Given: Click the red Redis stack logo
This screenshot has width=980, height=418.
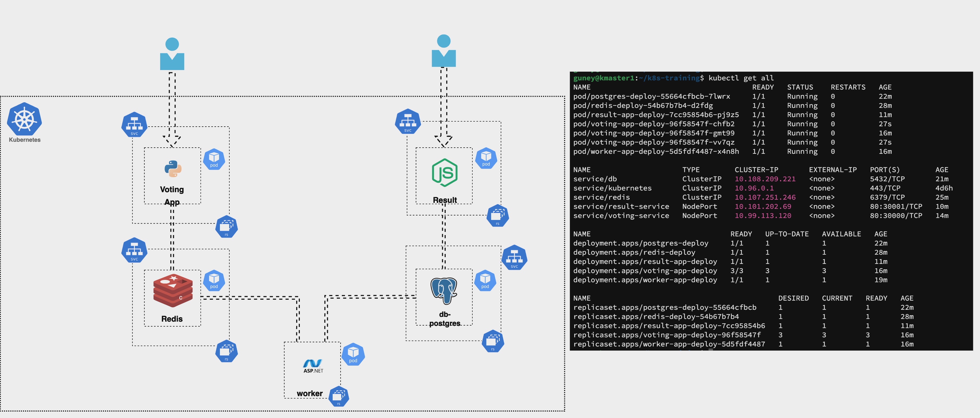Looking at the screenshot, I should (173, 290).
